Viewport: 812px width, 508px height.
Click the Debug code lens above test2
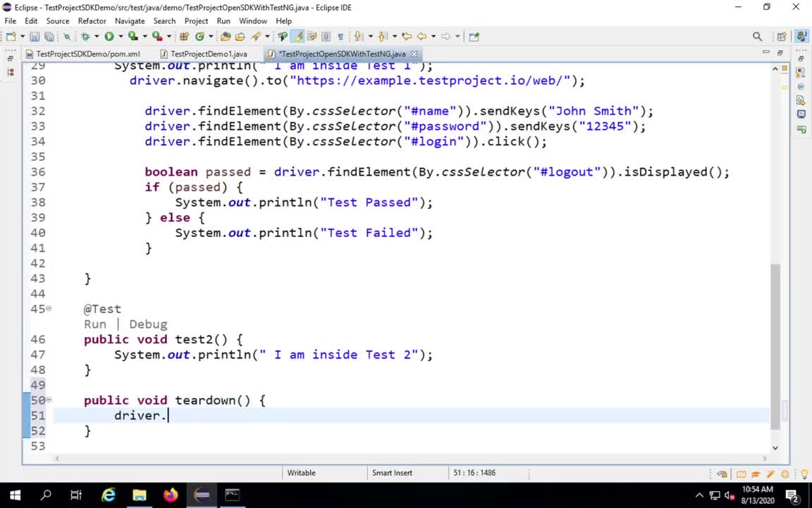click(148, 324)
